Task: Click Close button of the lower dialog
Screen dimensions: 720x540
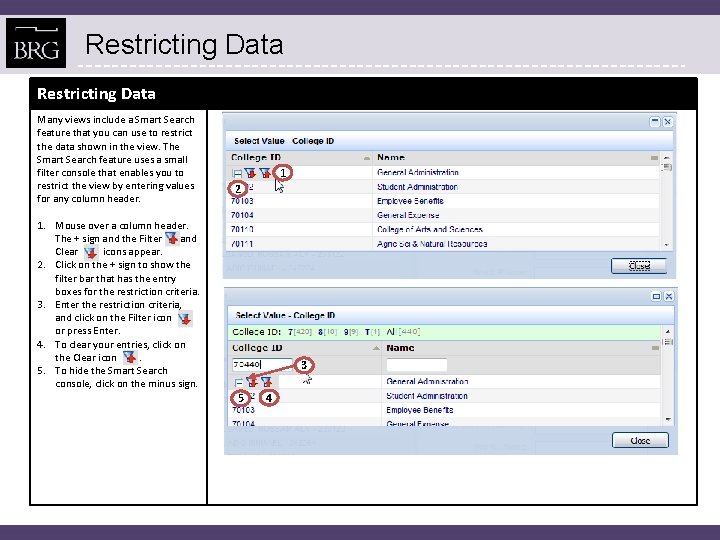Action: point(640,440)
